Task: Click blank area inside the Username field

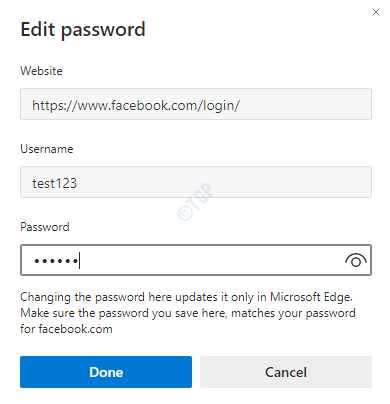Action: [x=223, y=182]
